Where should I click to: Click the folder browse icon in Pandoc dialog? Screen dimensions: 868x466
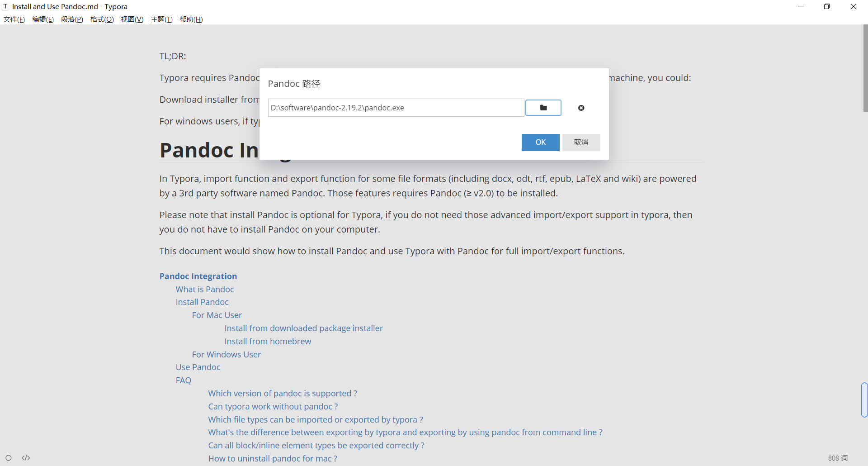tap(543, 108)
